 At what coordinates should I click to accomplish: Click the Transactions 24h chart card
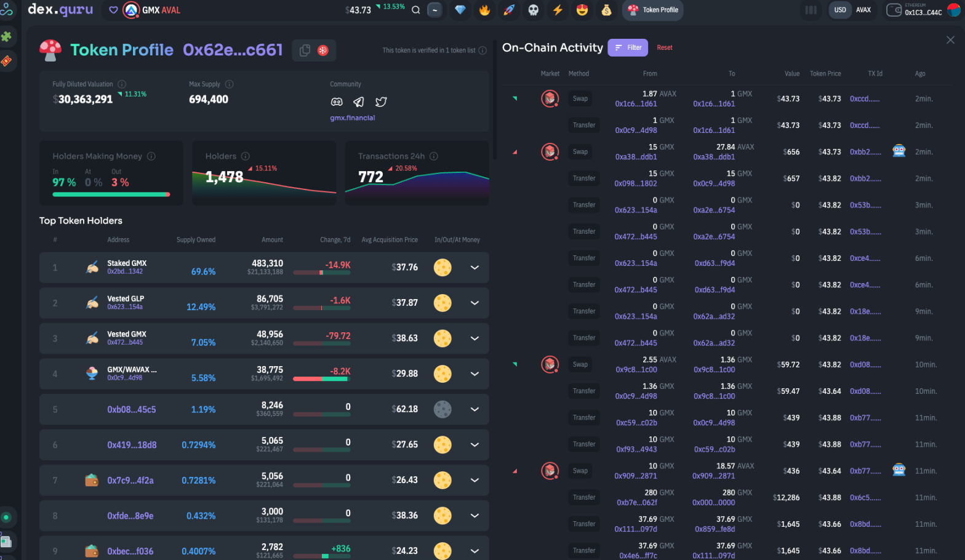[417, 173]
